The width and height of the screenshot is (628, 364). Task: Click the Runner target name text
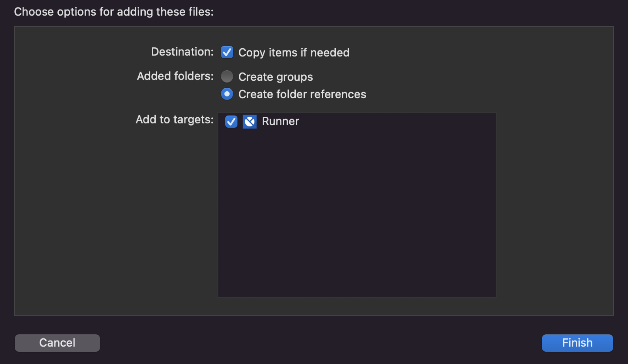[281, 121]
